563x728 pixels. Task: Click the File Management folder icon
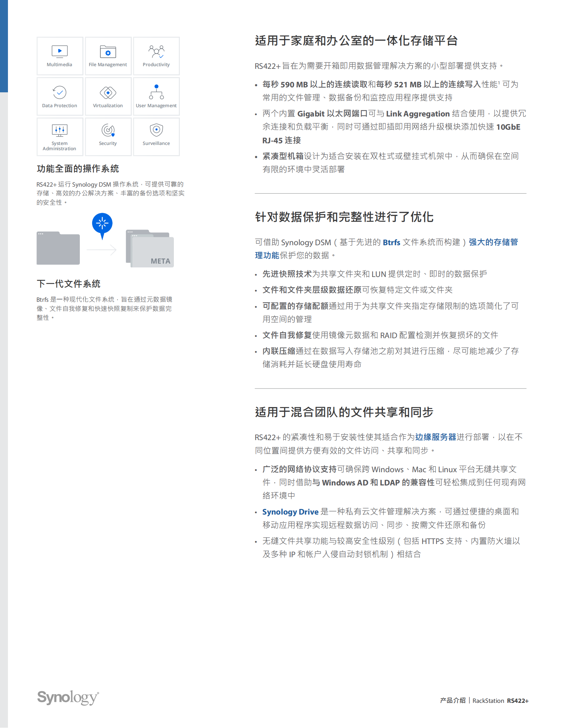pyautogui.click(x=108, y=52)
